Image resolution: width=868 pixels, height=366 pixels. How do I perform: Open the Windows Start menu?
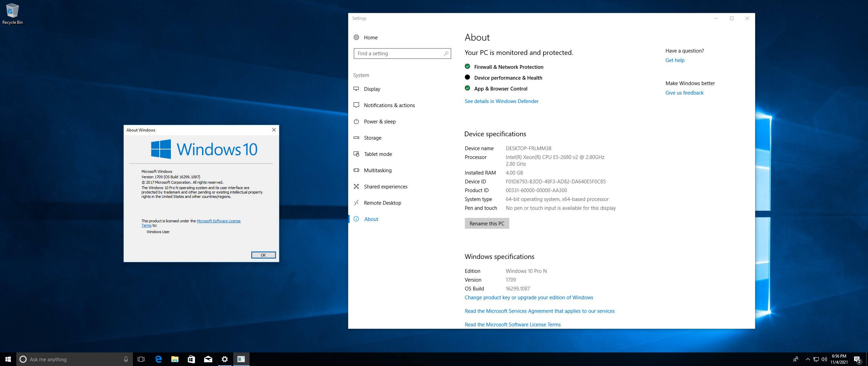tap(8, 359)
